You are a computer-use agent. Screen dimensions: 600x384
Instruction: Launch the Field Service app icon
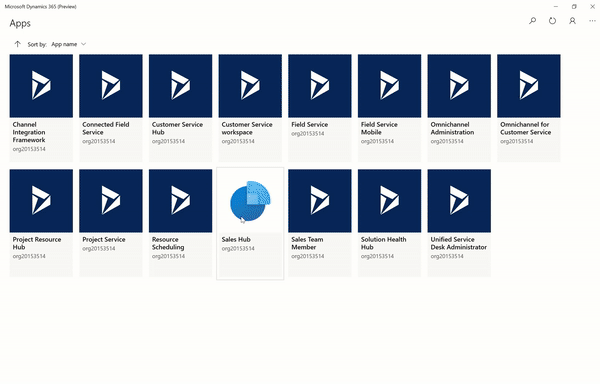(x=320, y=86)
